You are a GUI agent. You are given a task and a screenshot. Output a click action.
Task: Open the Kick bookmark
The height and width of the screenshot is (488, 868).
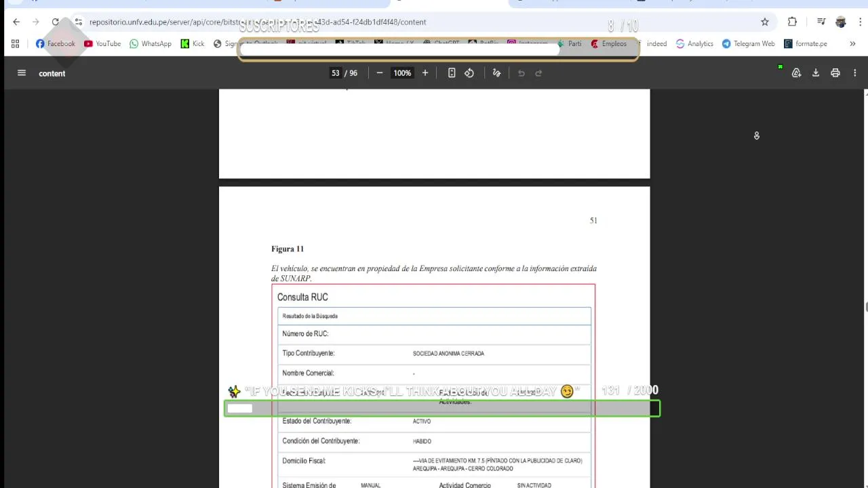pos(193,43)
